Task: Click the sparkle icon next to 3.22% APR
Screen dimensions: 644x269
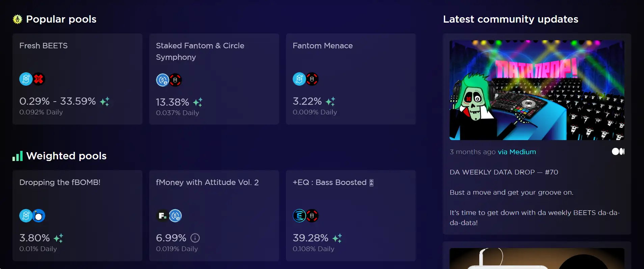Action: [330, 101]
